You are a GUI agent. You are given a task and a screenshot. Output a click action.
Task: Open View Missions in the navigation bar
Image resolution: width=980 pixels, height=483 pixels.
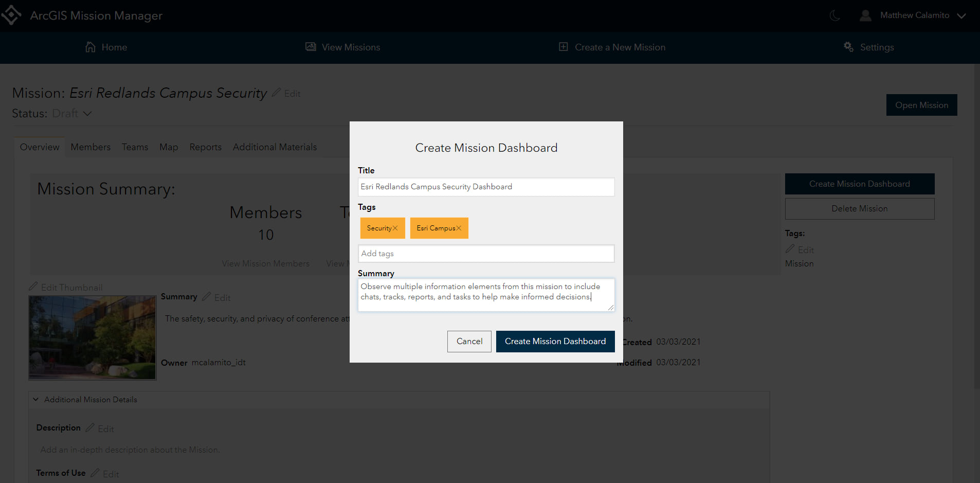pyautogui.click(x=342, y=47)
